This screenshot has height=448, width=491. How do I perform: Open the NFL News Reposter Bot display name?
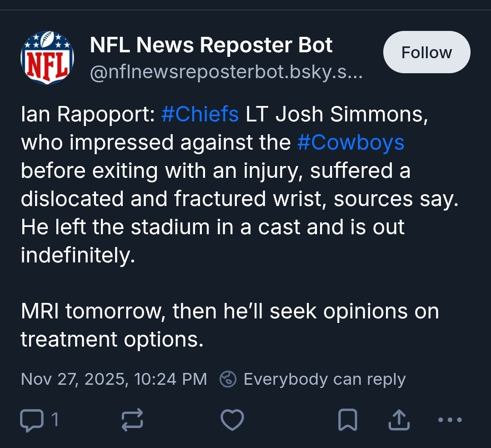click(211, 45)
